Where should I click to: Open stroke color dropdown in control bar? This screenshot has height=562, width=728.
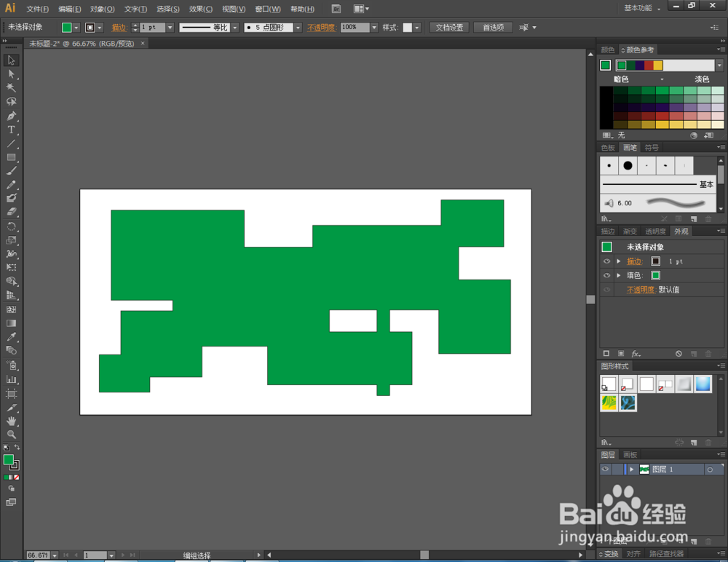(99, 28)
